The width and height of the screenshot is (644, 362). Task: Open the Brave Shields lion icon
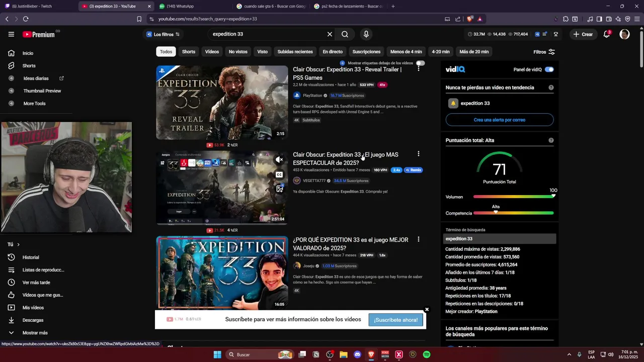(470, 19)
